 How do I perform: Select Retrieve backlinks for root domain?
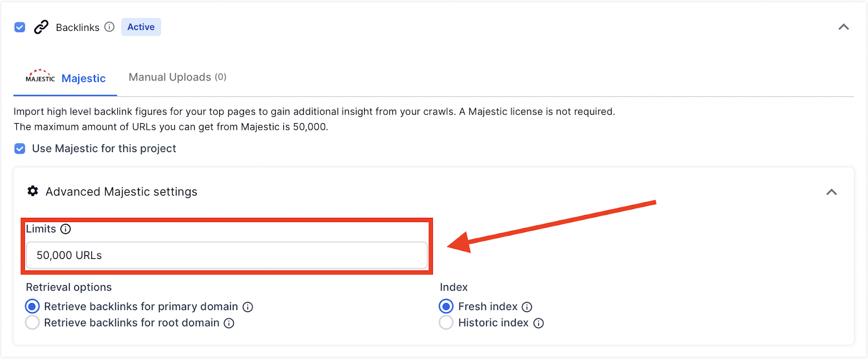pyautogui.click(x=33, y=323)
